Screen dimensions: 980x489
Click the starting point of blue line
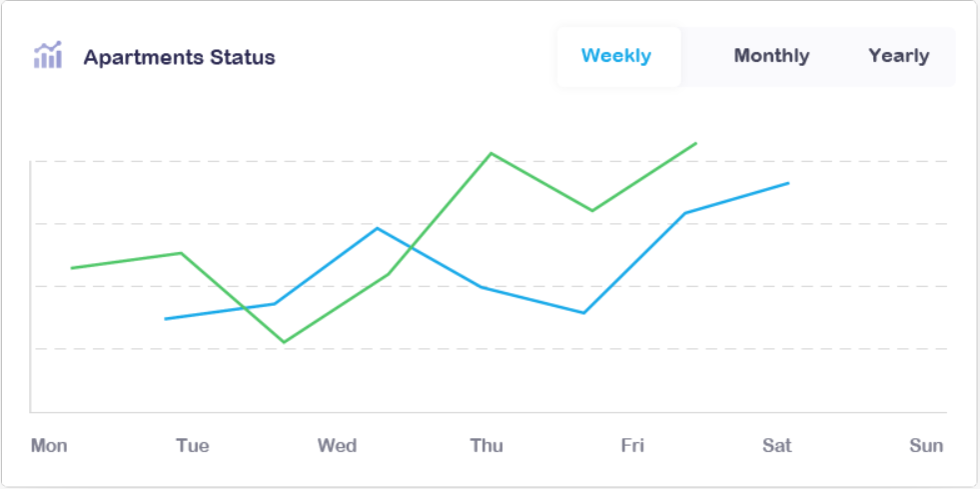(x=166, y=319)
